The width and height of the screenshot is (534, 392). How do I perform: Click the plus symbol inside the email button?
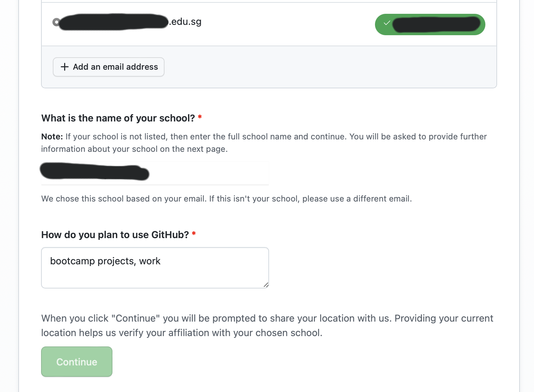[65, 67]
